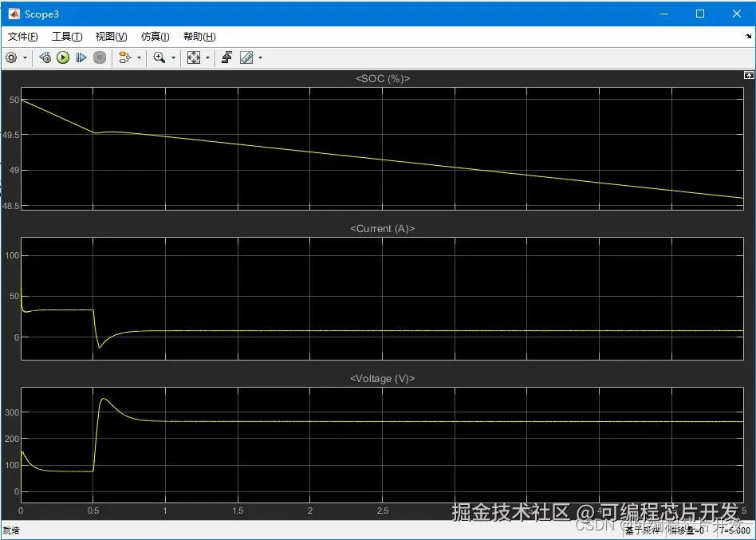
Task: Open the 工具(T) menu
Action: point(67,37)
